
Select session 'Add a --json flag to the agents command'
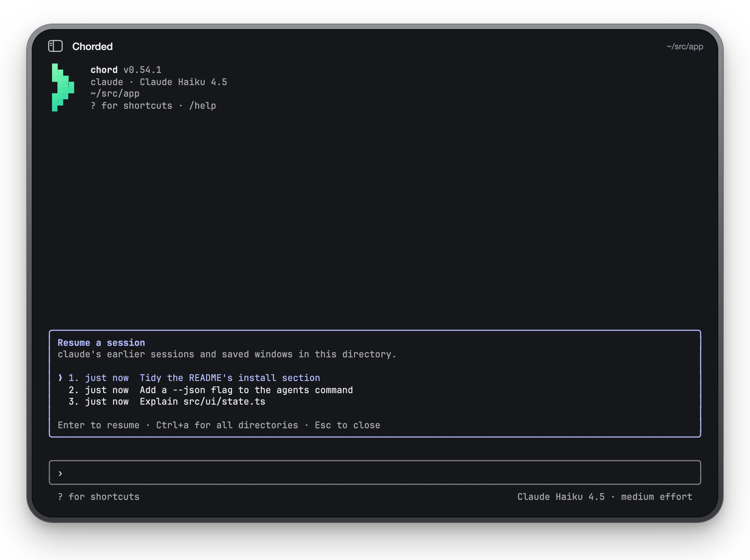coord(375,390)
